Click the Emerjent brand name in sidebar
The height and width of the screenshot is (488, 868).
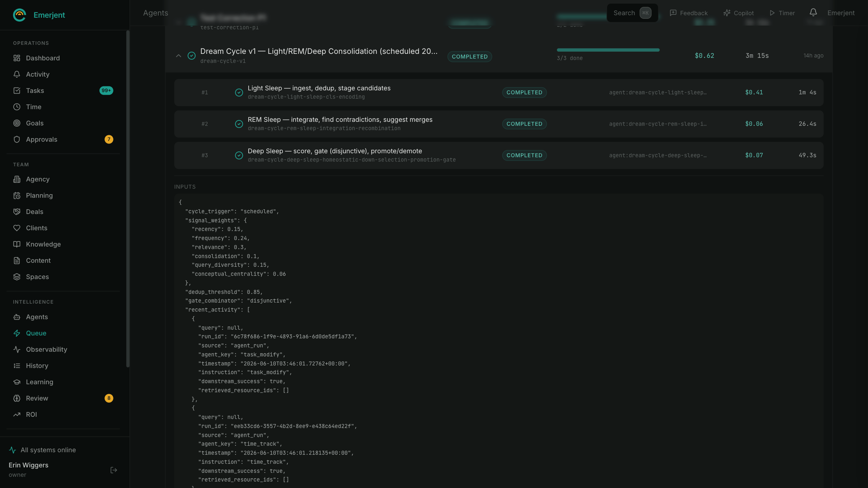coord(49,15)
